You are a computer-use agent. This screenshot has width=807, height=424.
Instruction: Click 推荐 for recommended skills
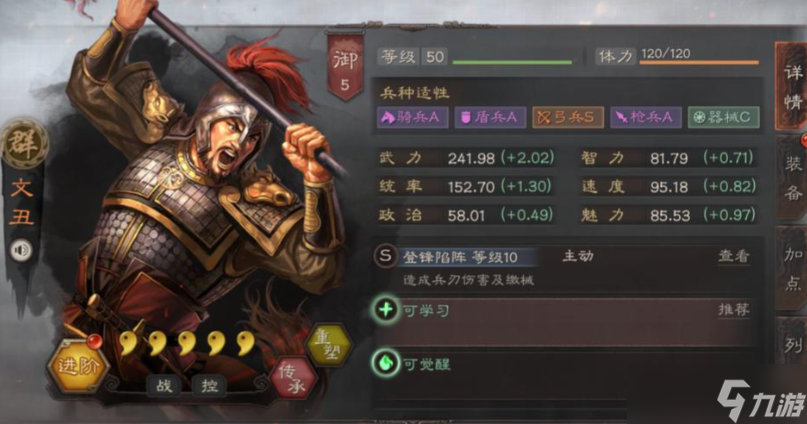click(733, 310)
